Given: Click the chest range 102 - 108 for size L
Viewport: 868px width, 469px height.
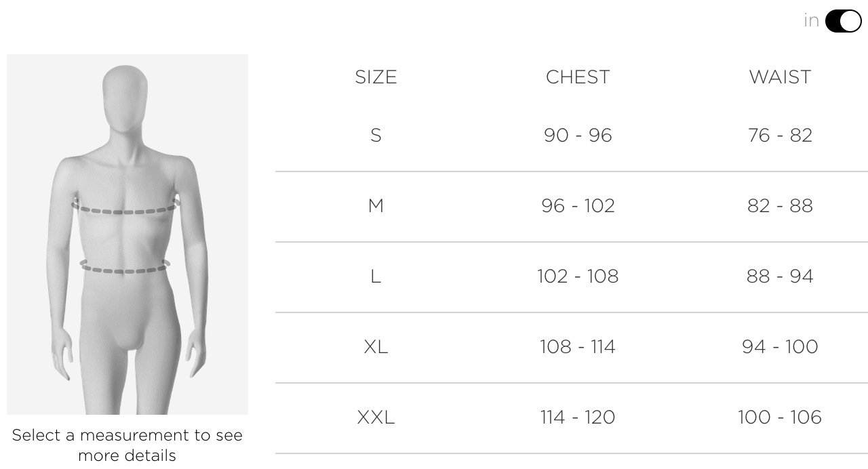Looking at the screenshot, I should (x=578, y=276).
